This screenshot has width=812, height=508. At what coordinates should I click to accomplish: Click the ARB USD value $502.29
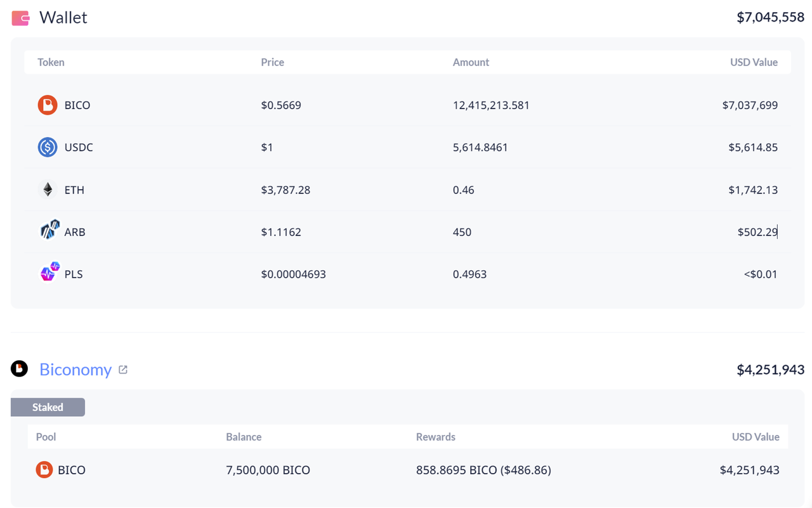[757, 232]
